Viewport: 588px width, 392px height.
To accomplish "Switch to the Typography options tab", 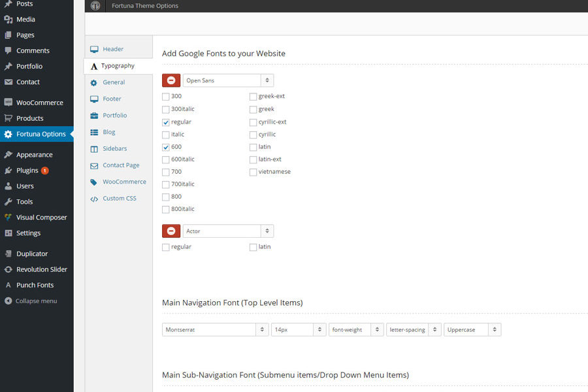I will point(118,66).
